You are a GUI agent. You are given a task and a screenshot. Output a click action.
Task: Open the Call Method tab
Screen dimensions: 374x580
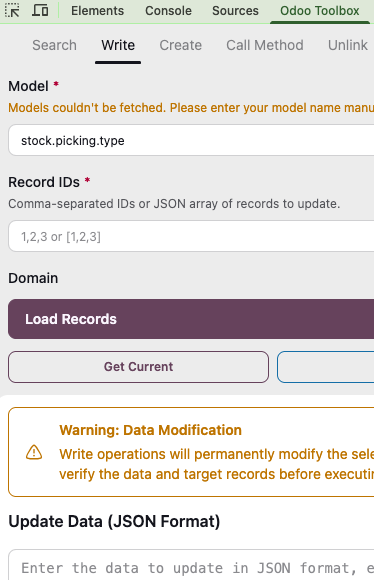pos(265,45)
